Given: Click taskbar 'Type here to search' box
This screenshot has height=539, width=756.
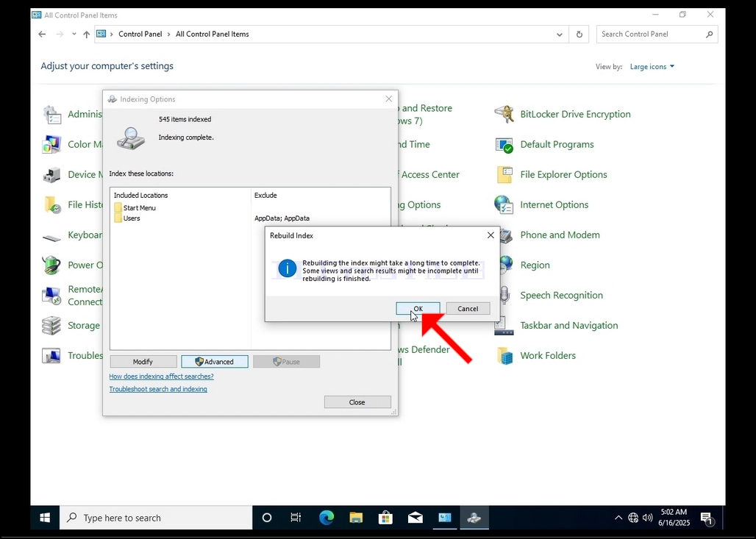Looking at the screenshot, I should click(156, 518).
